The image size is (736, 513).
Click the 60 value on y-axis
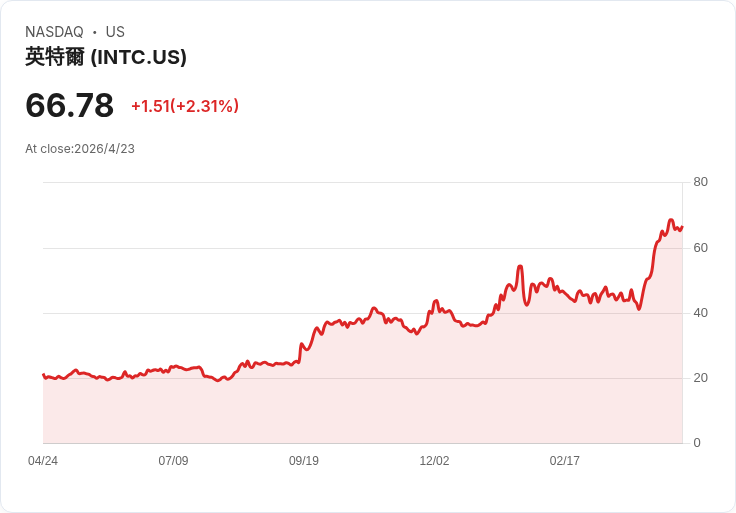[x=700, y=247]
